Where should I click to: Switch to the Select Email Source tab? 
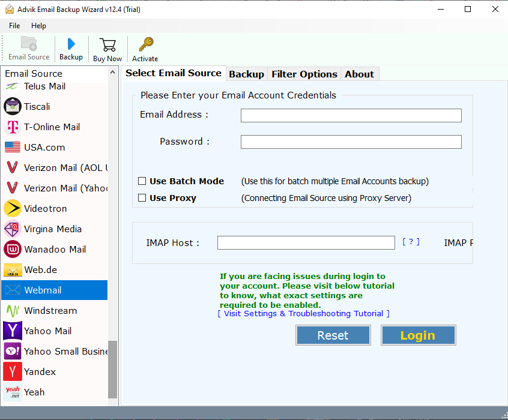[174, 73]
